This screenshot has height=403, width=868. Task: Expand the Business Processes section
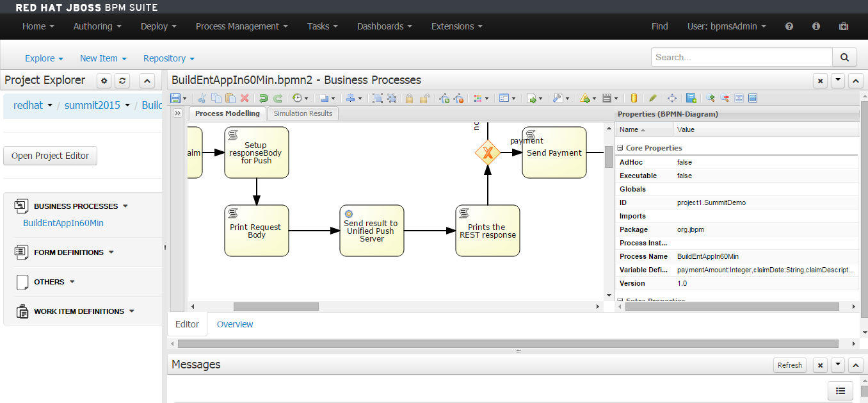point(125,206)
